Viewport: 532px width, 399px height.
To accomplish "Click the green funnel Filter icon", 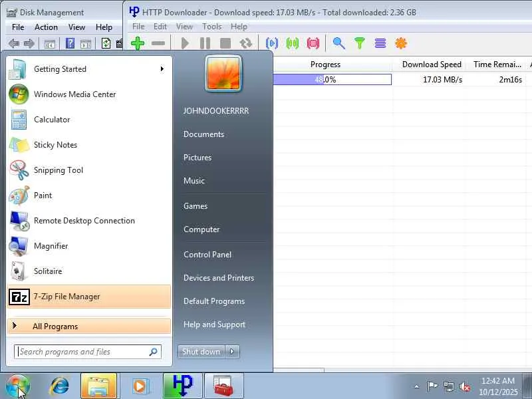I will 359,43.
